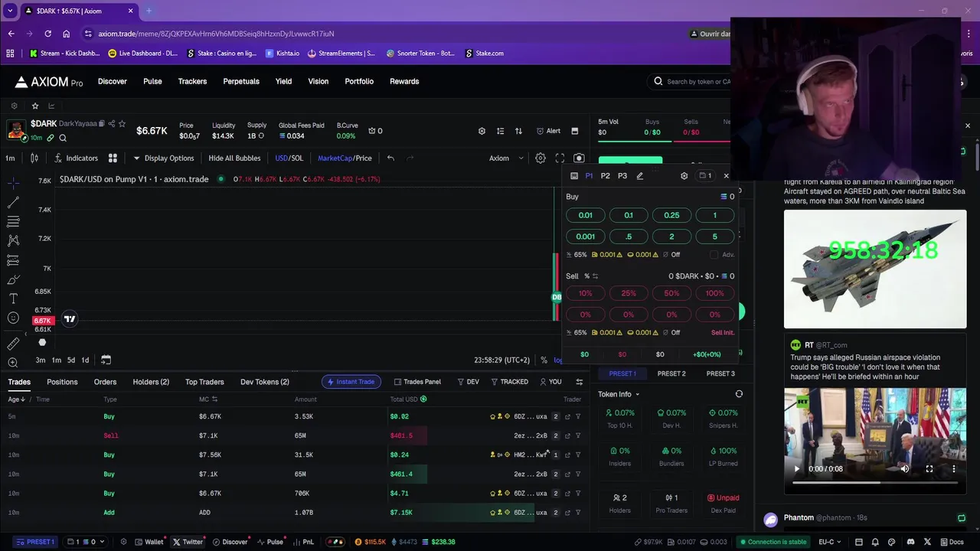Toggle MarketCap/Price chart mode
Screen dimensions: 980x551
click(x=345, y=158)
